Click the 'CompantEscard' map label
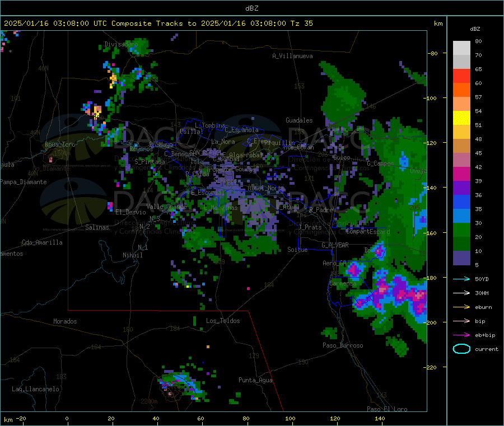 tap(368, 231)
